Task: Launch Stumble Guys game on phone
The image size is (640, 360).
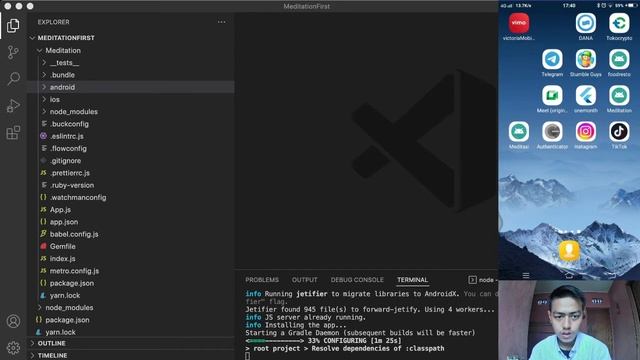Action: click(x=586, y=60)
